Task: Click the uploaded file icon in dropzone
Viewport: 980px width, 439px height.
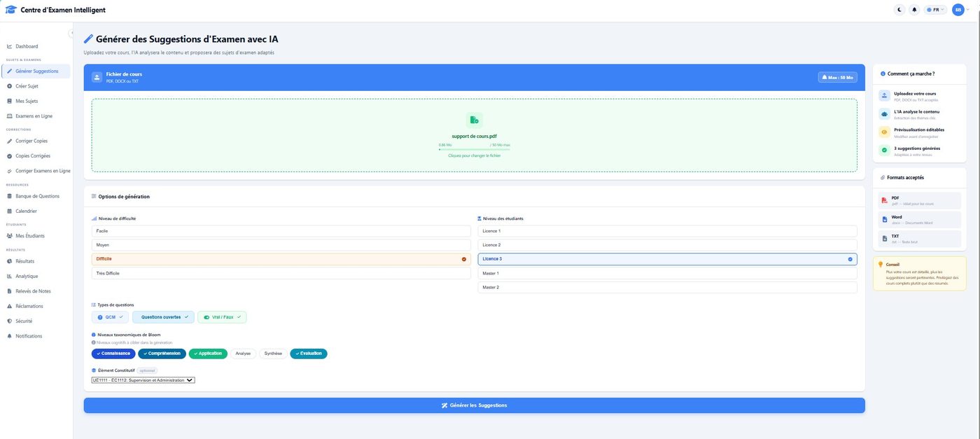Action: [475, 120]
